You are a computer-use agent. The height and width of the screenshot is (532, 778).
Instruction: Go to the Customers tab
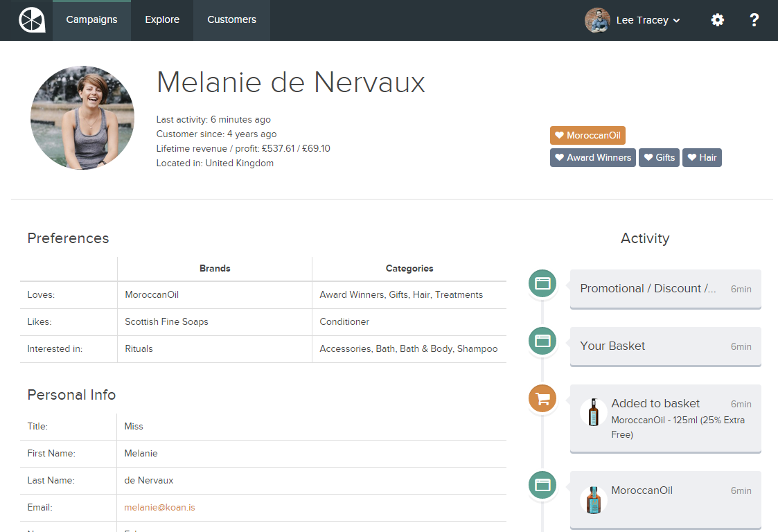(x=231, y=20)
